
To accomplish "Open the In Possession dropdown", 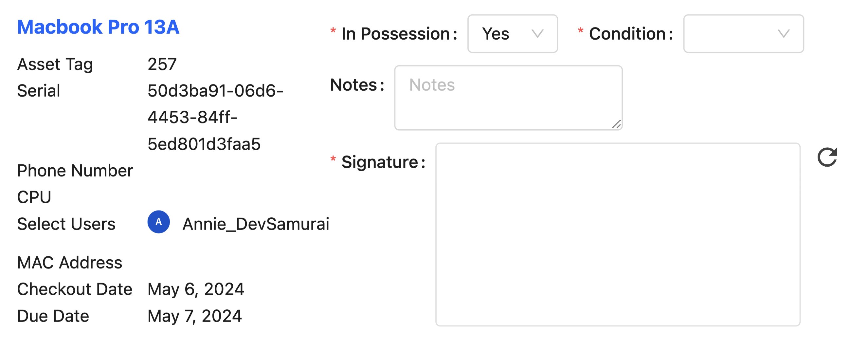I will (x=512, y=34).
